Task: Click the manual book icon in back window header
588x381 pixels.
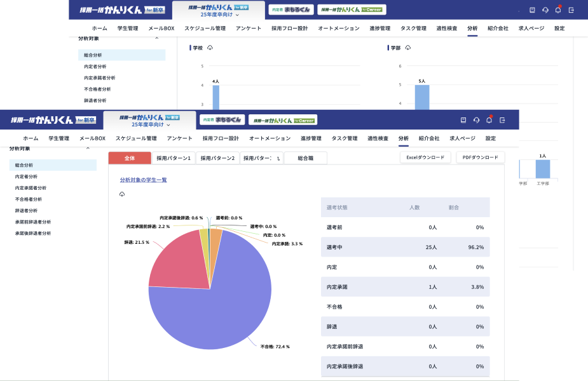Action: (532, 10)
